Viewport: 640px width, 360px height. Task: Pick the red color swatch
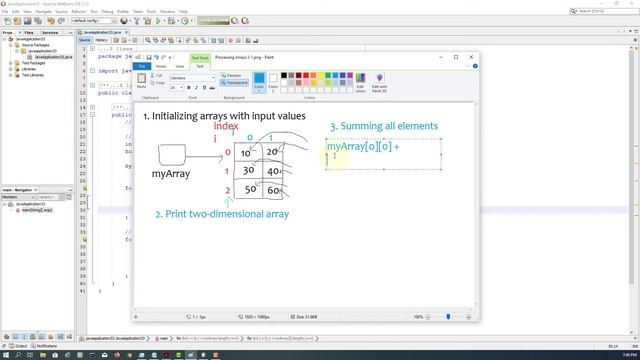306,76
